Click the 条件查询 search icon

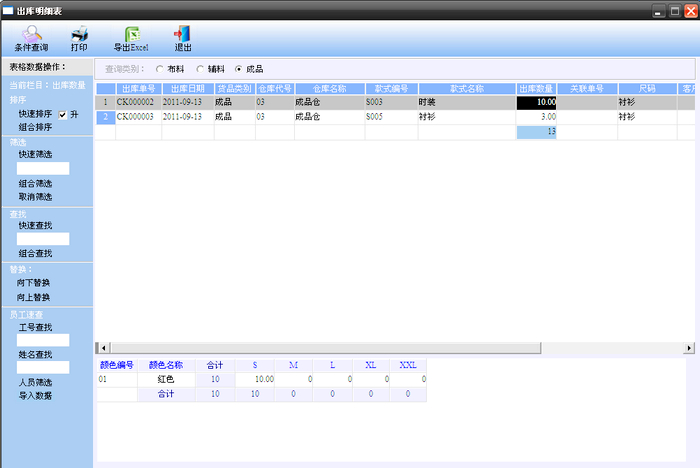[31, 34]
